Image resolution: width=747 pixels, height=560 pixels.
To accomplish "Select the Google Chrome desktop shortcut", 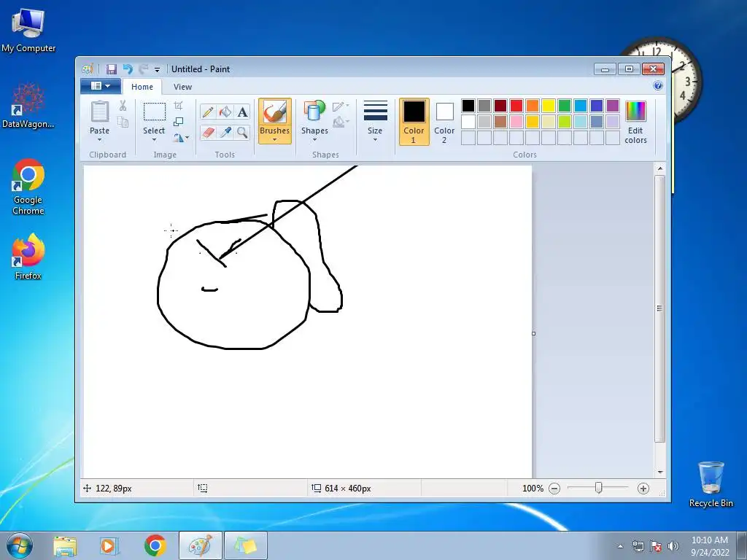I will pyautogui.click(x=28, y=187).
